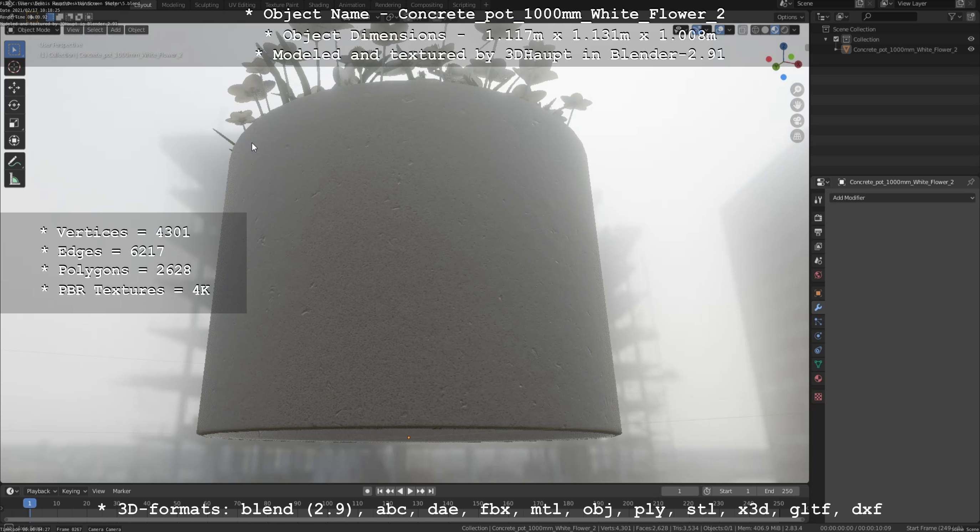
Task: Open the Properties editor type dropdown
Action: coord(822,182)
